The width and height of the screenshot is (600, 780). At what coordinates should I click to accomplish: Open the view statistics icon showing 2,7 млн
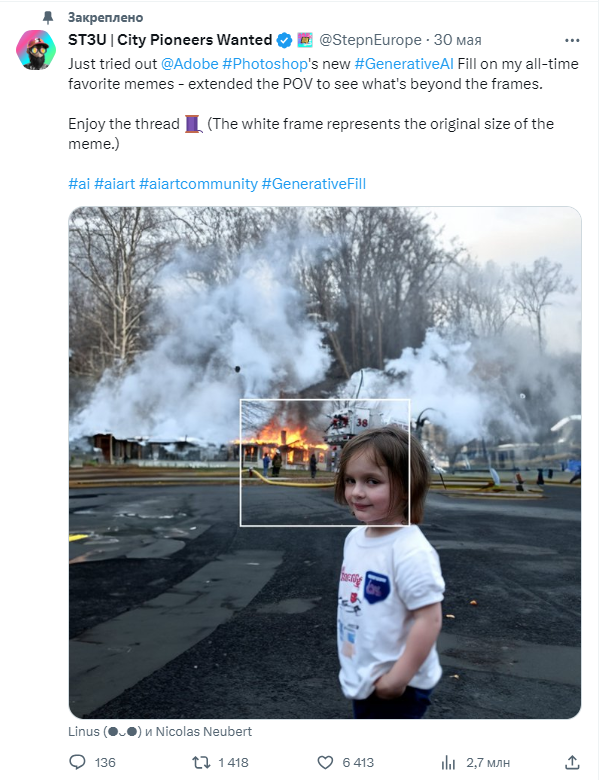pyautogui.click(x=447, y=762)
